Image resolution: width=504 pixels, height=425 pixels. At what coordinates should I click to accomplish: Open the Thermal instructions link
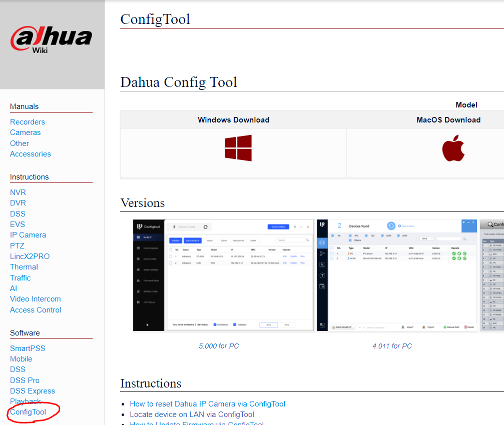[x=24, y=267]
